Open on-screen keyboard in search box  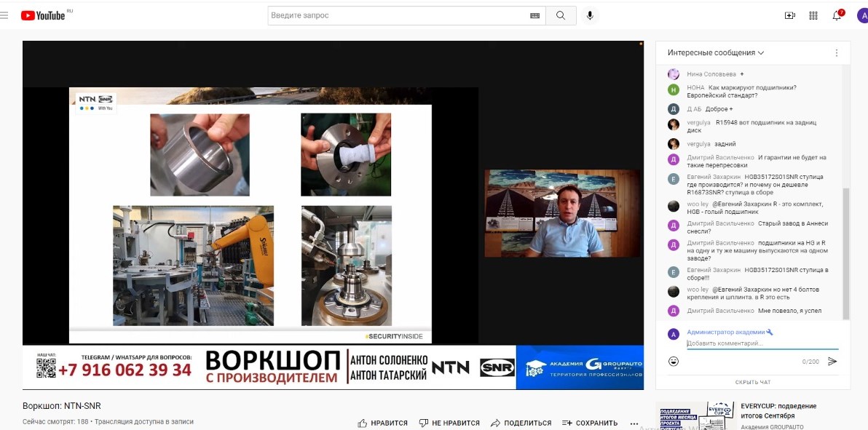(x=535, y=15)
